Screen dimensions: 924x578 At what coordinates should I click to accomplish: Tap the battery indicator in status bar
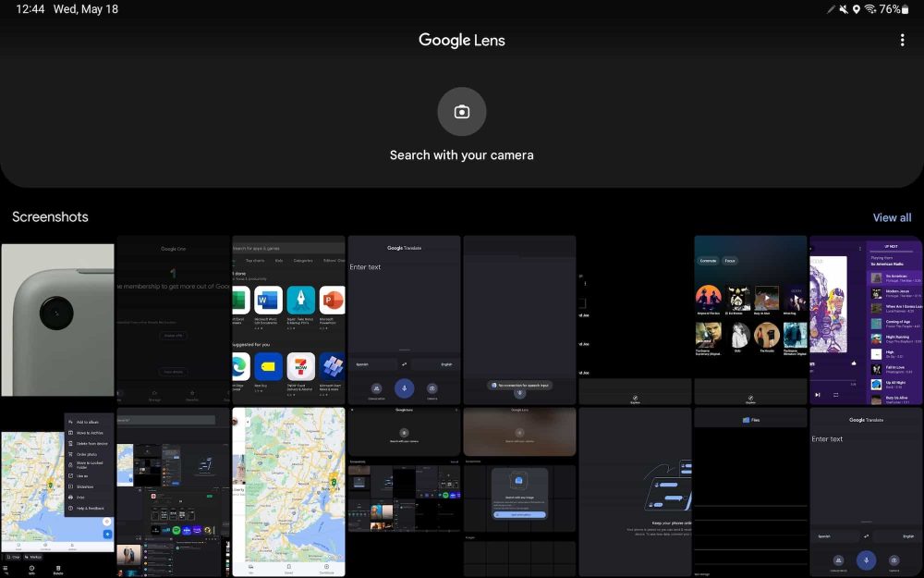coord(905,9)
